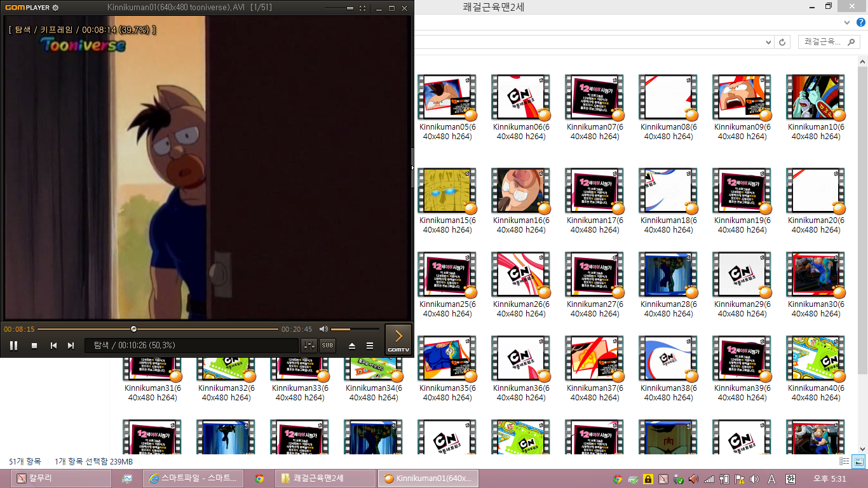Open the battery power tray icon
Viewport: 868px width, 488px height.
click(724, 479)
